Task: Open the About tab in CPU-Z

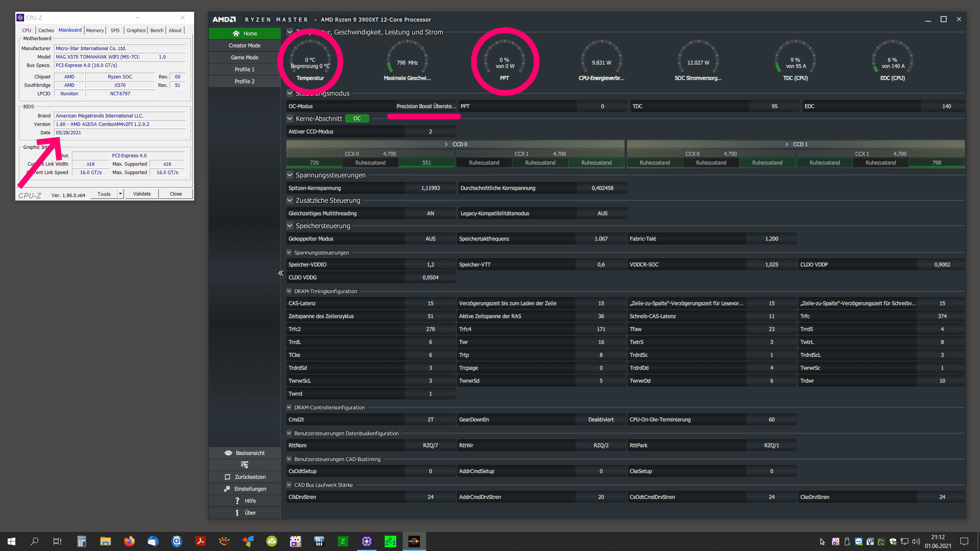Action: [x=175, y=30]
